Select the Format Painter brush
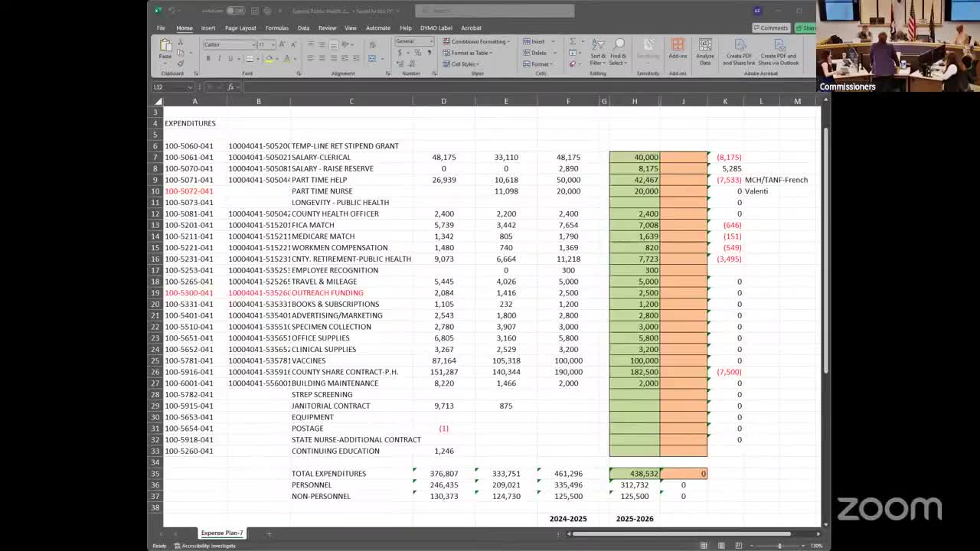This screenshot has width=980, height=551. pyautogui.click(x=181, y=64)
